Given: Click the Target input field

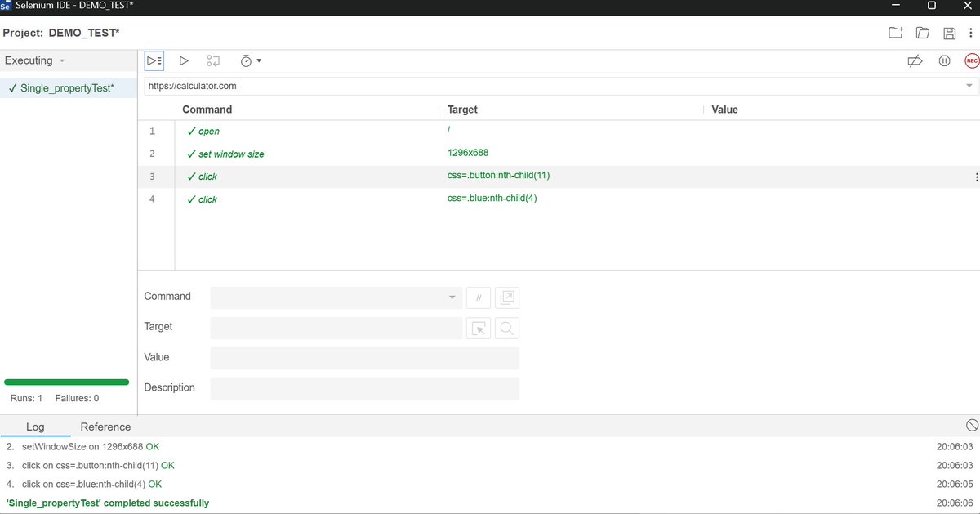Looking at the screenshot, I should 336,329.
